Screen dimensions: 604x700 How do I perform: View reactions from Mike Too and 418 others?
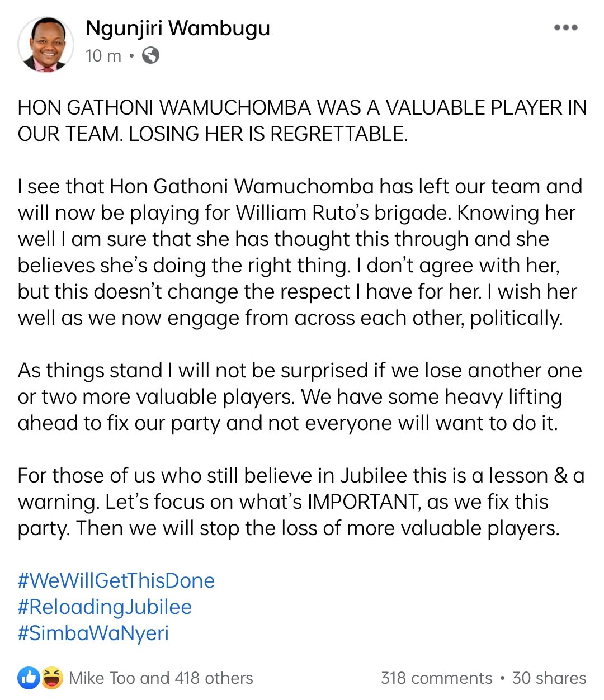pyautogui.click(x=161, y=678)
